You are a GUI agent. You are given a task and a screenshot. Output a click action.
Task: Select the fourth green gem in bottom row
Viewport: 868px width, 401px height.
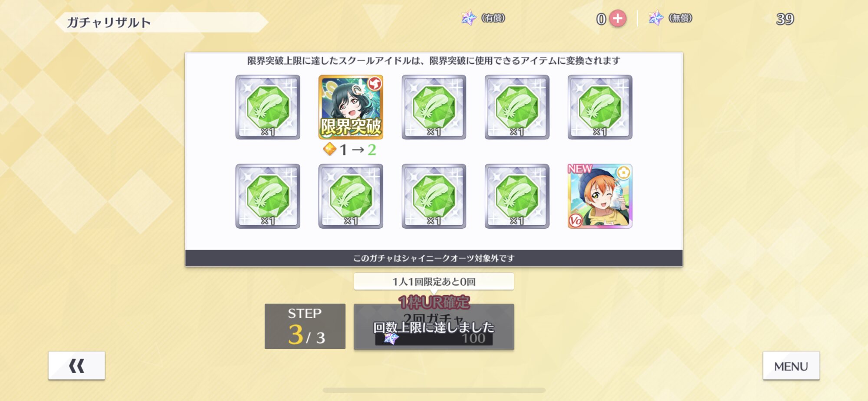(x=517, y=196)
